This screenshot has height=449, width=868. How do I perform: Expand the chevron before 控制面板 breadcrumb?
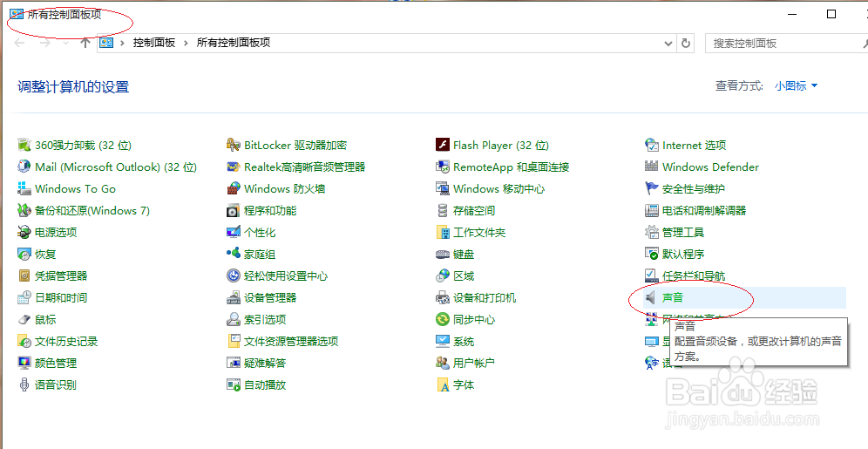coord(122,43)
